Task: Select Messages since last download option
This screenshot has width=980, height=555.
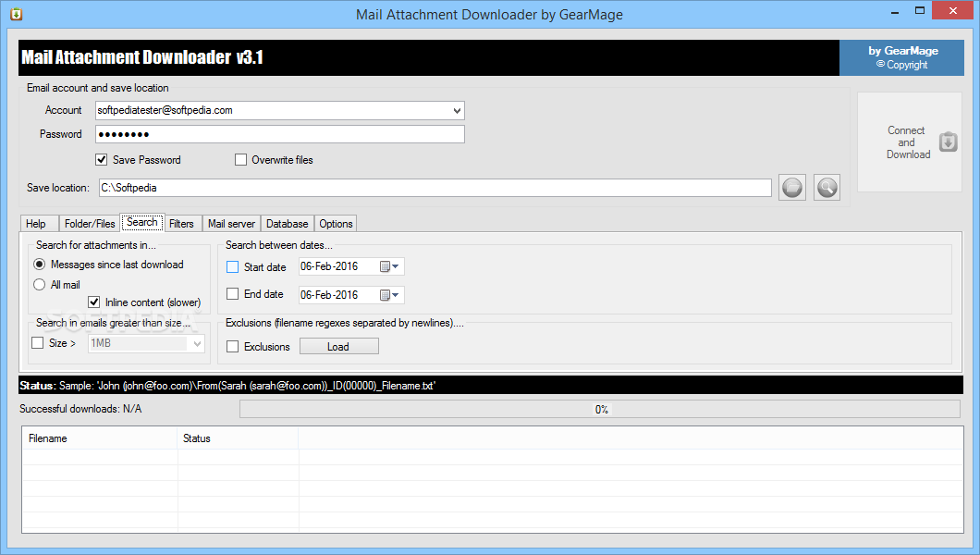Action: pos(40,265)
